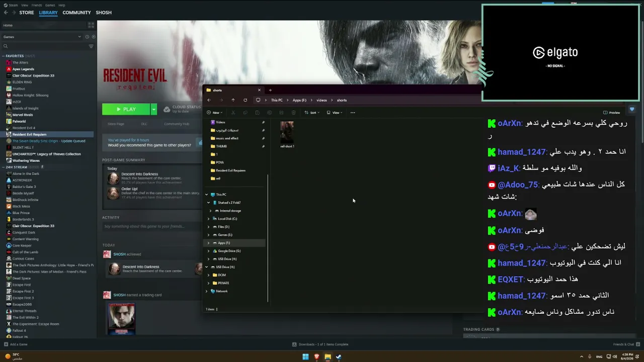Select ELDEN RING in Steam library
Viewport: 644px width, 362px height.
click(x=22, y=82)
